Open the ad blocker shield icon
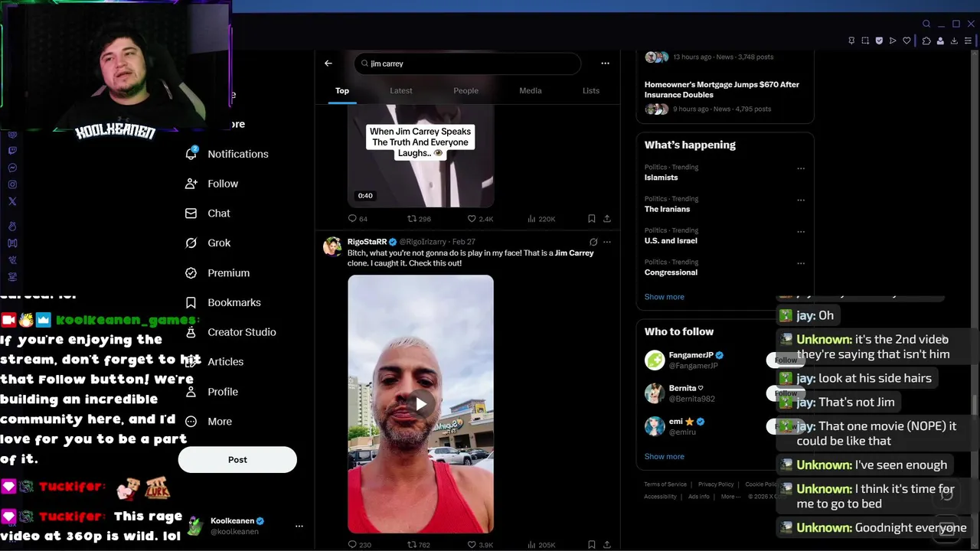 click(x=879, y=41)
